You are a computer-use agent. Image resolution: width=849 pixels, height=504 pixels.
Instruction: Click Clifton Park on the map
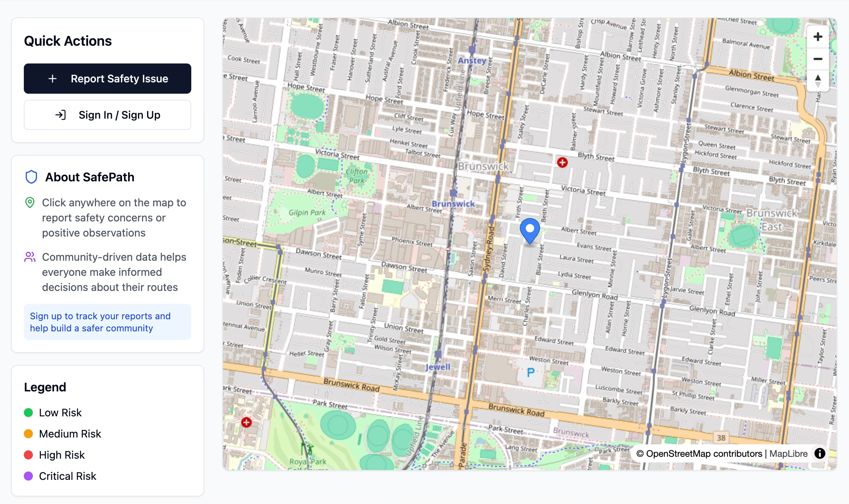click(x=356, y=176)
